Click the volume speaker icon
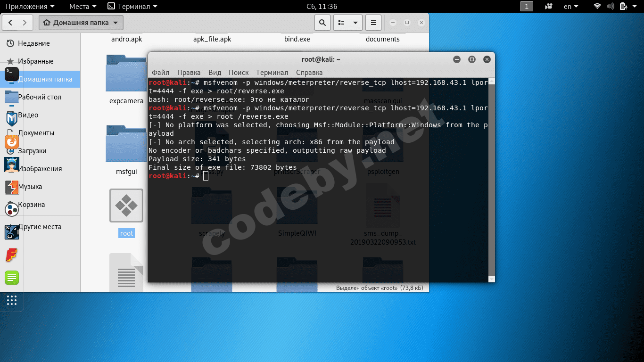The height and width of the screenshot is (362, 644). [611, 7]
